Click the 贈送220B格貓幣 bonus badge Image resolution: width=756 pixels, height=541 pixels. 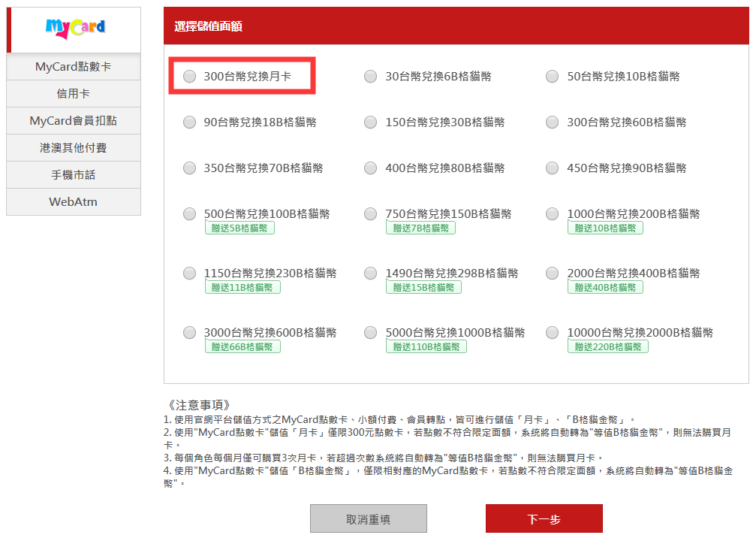608,346
